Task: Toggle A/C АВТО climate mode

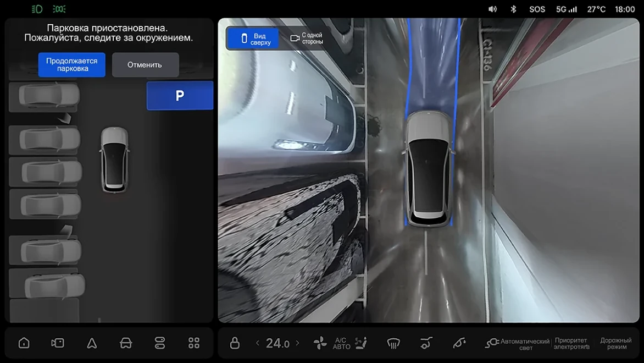Action: (341, 343)
